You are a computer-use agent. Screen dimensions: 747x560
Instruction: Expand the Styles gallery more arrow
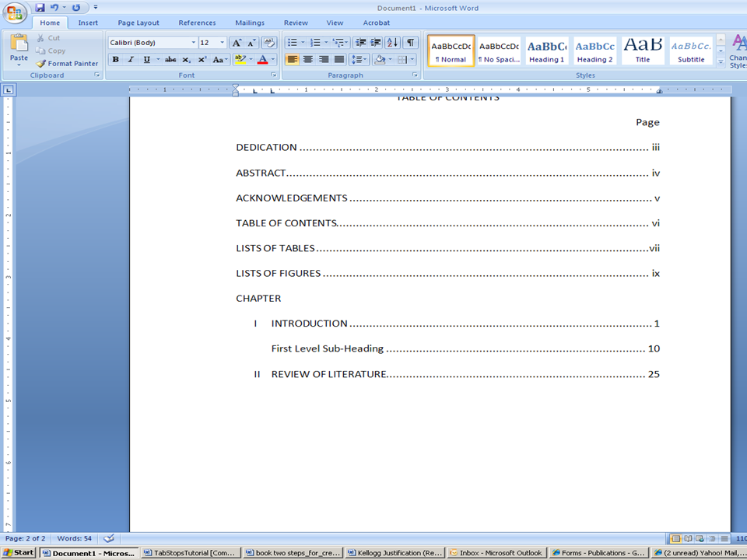click(x=721, y=62)
